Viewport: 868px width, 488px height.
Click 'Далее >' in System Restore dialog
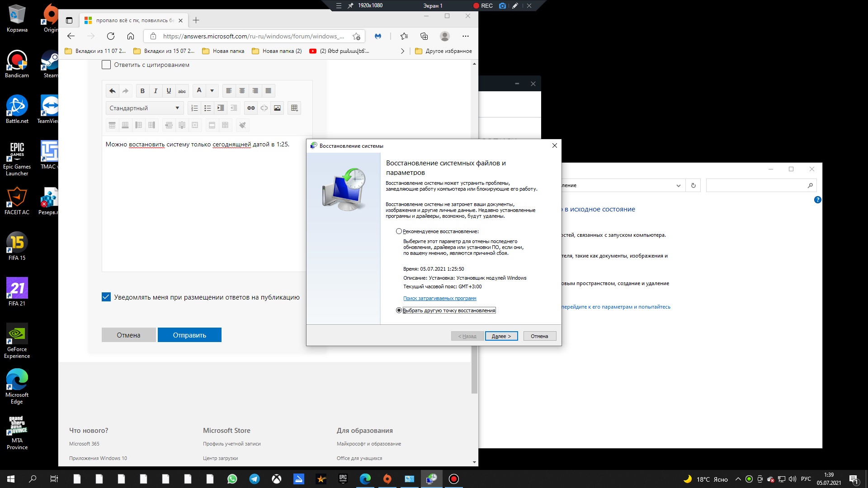(x=501, y=336)
